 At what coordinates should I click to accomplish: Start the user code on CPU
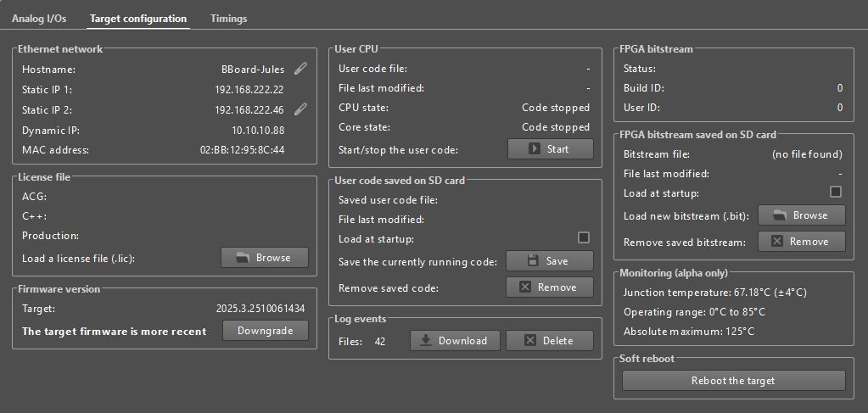[x=550, y=149]
